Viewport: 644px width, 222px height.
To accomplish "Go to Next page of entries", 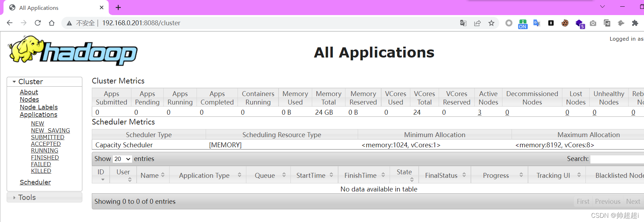I will [633, 202].
